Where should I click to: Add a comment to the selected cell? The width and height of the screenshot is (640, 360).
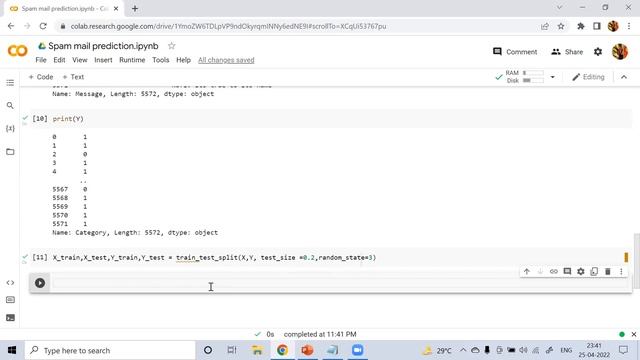[567, 271]
